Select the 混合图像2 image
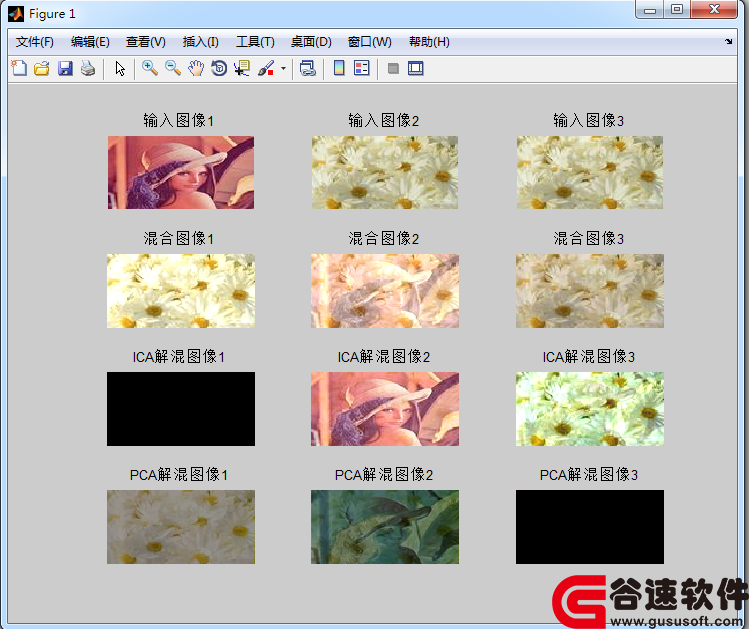 [385, 291]
